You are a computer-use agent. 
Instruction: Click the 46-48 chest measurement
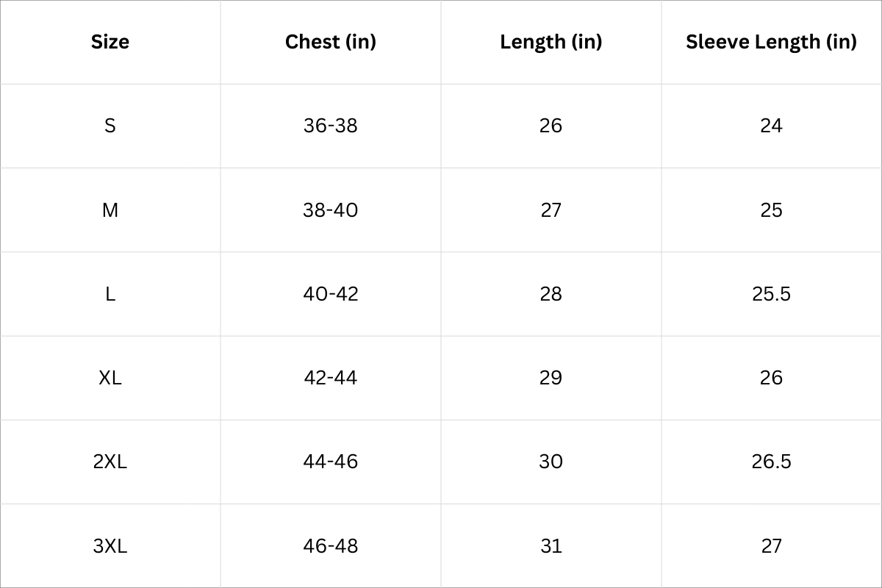[330, 546]
